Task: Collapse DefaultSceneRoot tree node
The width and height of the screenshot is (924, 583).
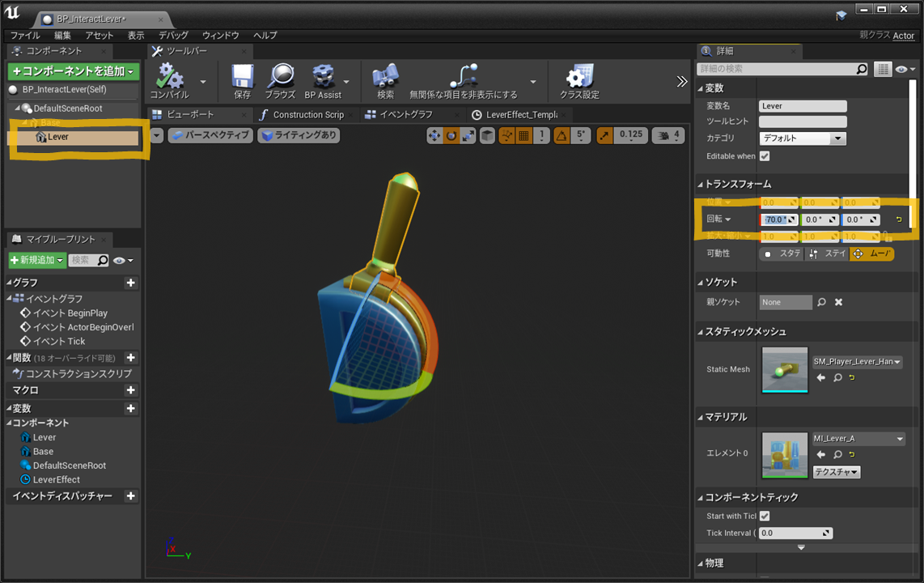Action: pos(17,109)
